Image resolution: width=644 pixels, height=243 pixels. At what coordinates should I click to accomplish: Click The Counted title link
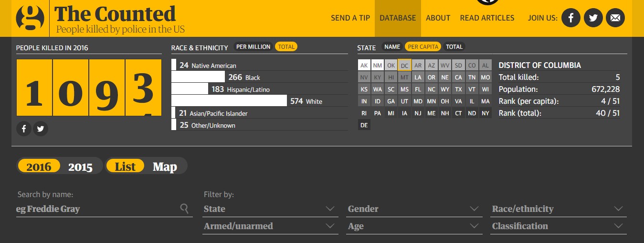click(x=115, y=13)
